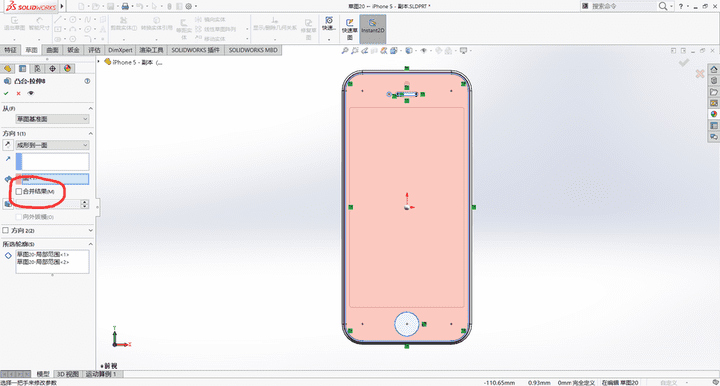Click the Display Style cube icon
720x386 pixels.
pos(408,51)
